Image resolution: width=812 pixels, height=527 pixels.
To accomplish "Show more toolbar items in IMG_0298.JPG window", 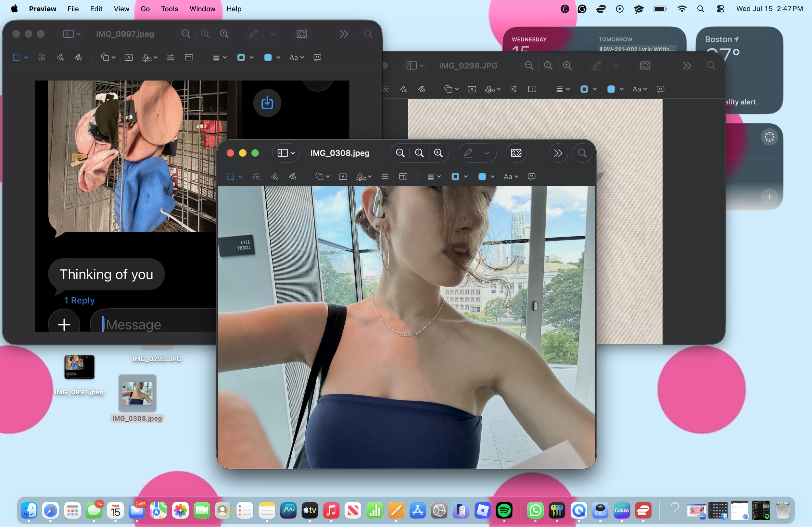I will (687, 66).
